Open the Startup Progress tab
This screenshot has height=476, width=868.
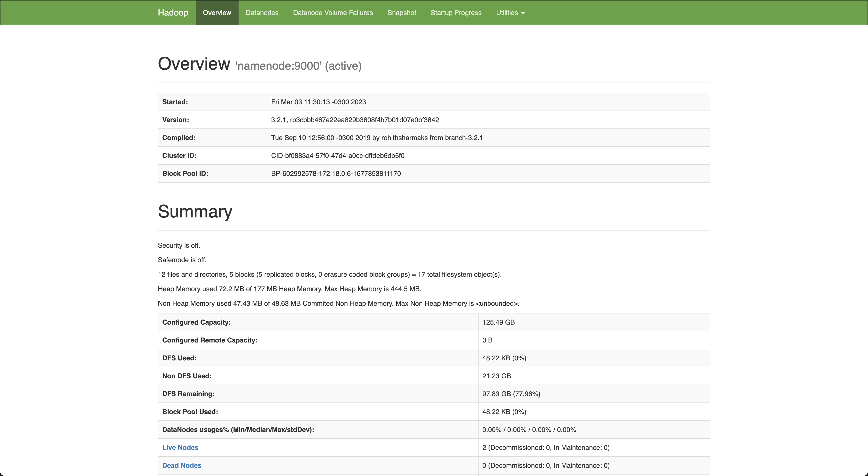[x=456, y=12]
